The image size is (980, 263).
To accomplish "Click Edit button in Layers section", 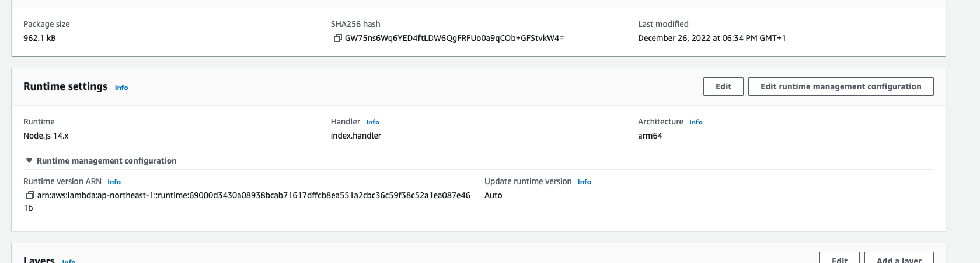I will (x=839, y=259).
